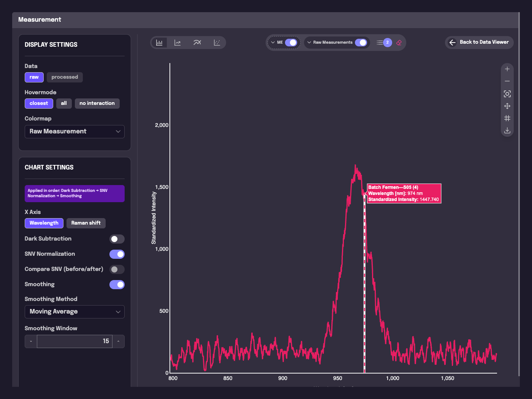
Task: Open the Smoothing Method dropdown
Action: click(74, 312)
